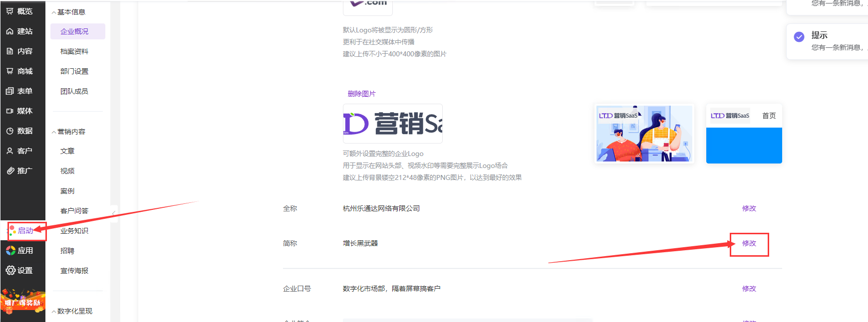Image resolution: width=868 pixels, height=322 pixels.
Task: Click the short name text 增长黑武器
Action: pyautogui.click(x=360, y=243)
